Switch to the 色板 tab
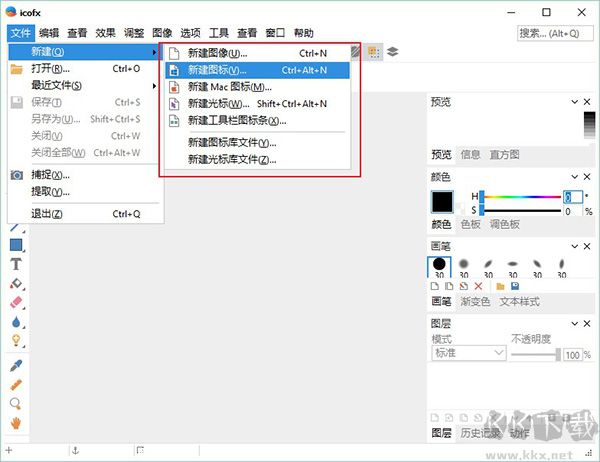 tap(470, 224)
